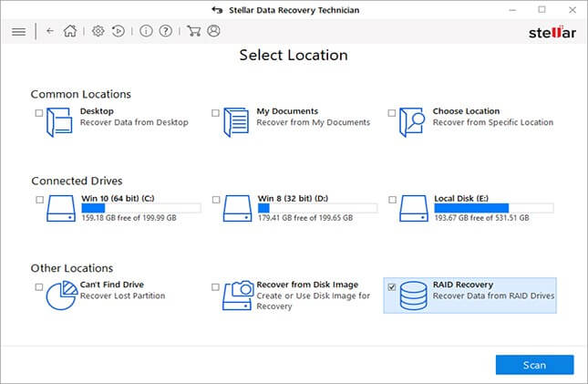Click the Desktop location icon
The width and height of the screenshot is (588, 384).
(x=59, y=122)
